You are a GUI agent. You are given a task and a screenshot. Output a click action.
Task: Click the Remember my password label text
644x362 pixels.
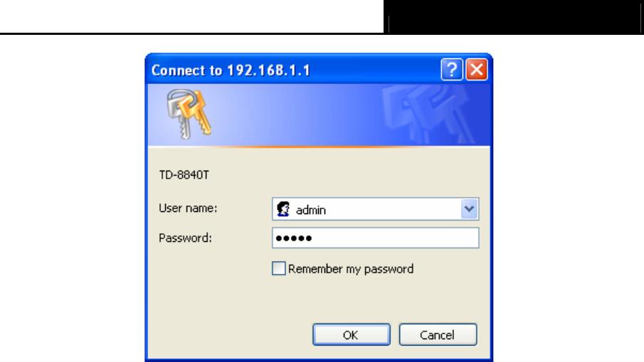click(351, 270)
